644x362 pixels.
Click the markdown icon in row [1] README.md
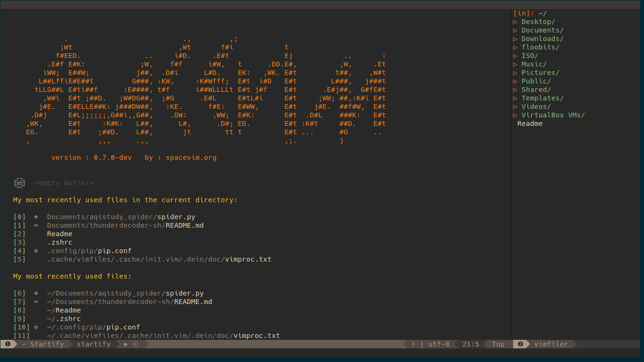pyautogui.click(x=36, y=225)
